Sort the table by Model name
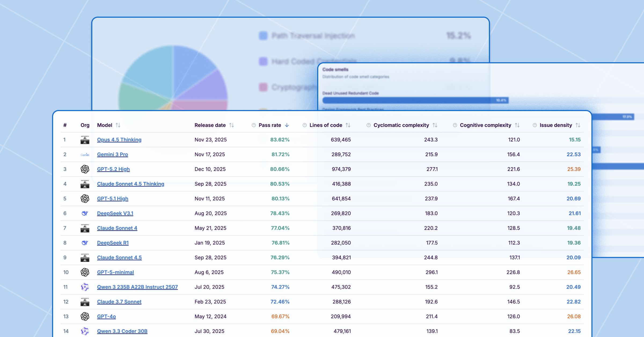The width and height of the screenshot is (644, 337). [x=118, y=125]
